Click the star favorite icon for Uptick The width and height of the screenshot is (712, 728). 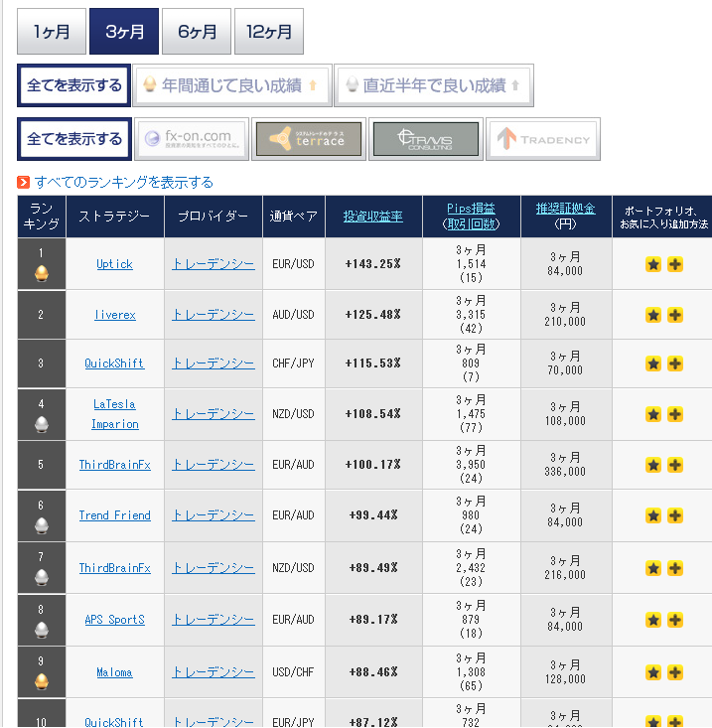(x=653, y=264)
